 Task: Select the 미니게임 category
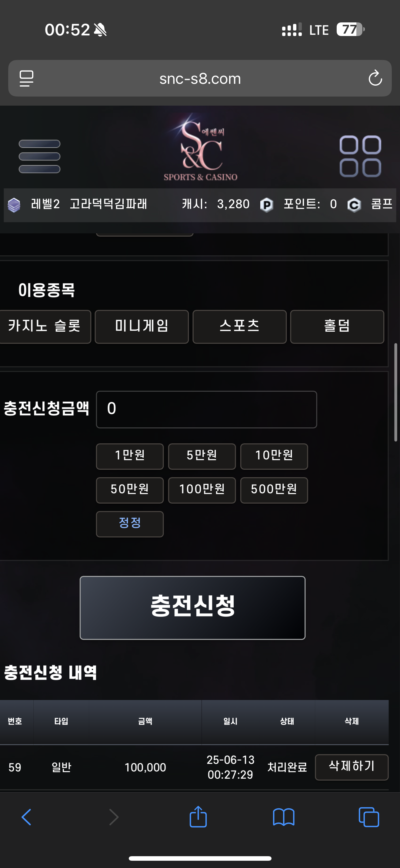[x=142, y=327]
